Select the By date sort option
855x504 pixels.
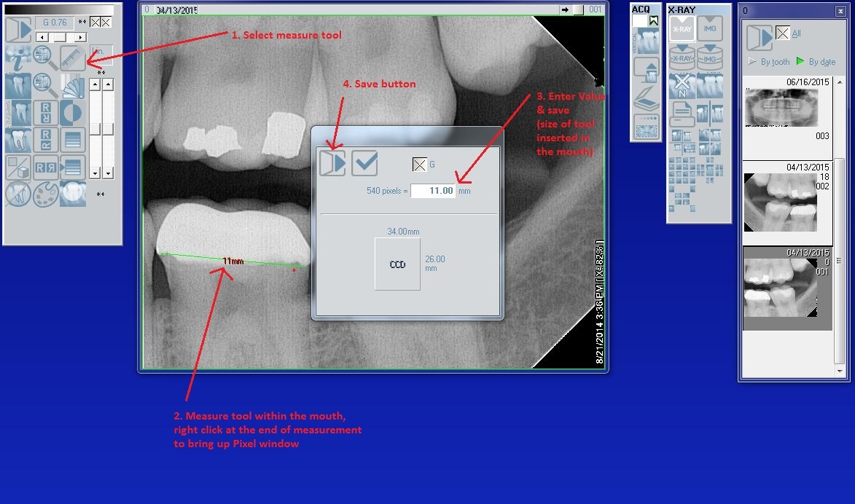coord(816,62)
